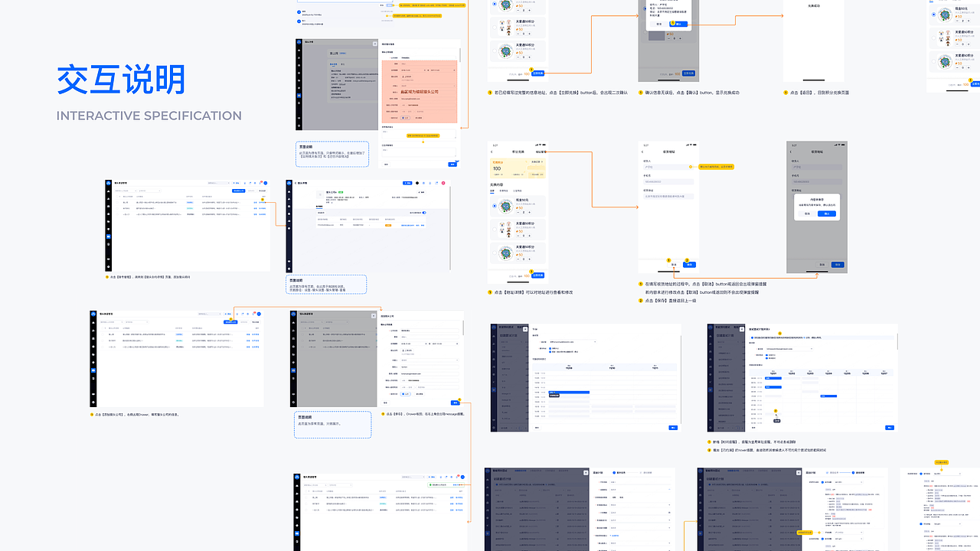Open second filter dropdown in 点击【账号管理】 list page

point(149,191)
